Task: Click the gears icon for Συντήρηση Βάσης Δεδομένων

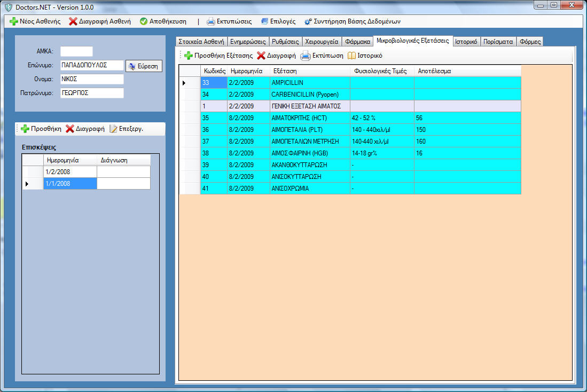Action: (308, 22)
